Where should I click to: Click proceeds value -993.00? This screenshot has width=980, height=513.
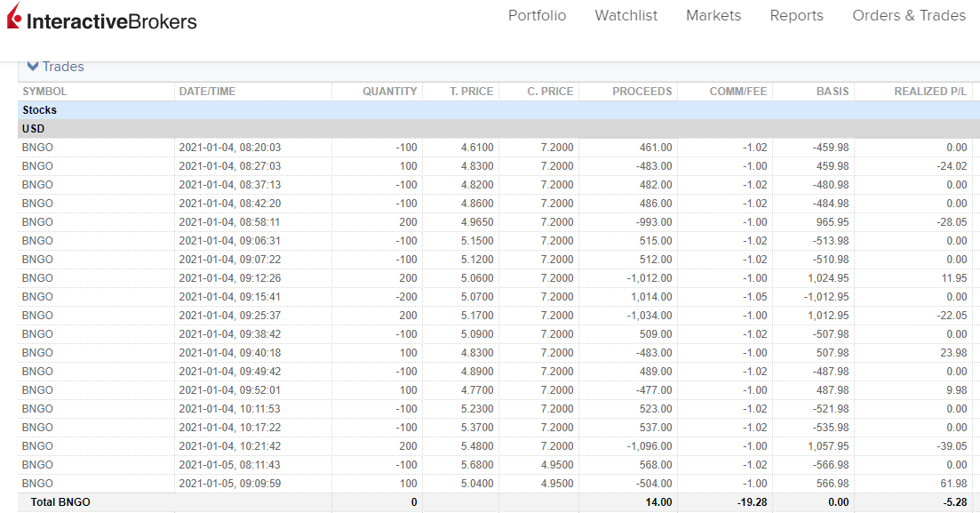[654, 222]
